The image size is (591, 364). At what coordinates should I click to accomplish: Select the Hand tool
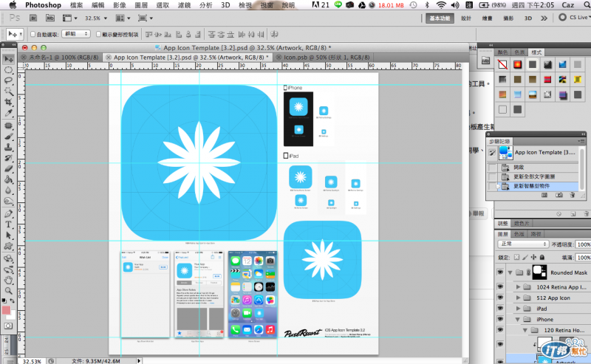pos(8,280)
